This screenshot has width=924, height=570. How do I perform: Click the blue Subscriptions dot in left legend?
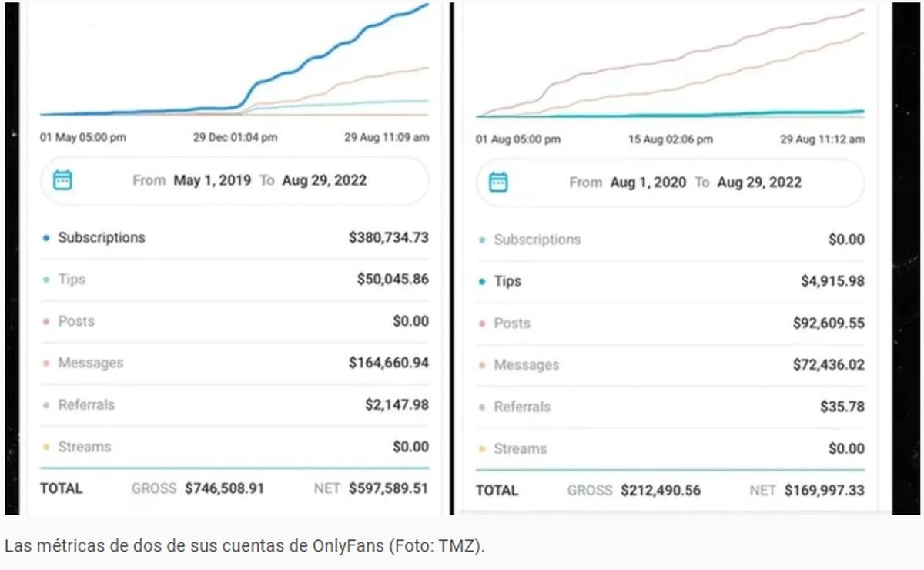point(47,238)
